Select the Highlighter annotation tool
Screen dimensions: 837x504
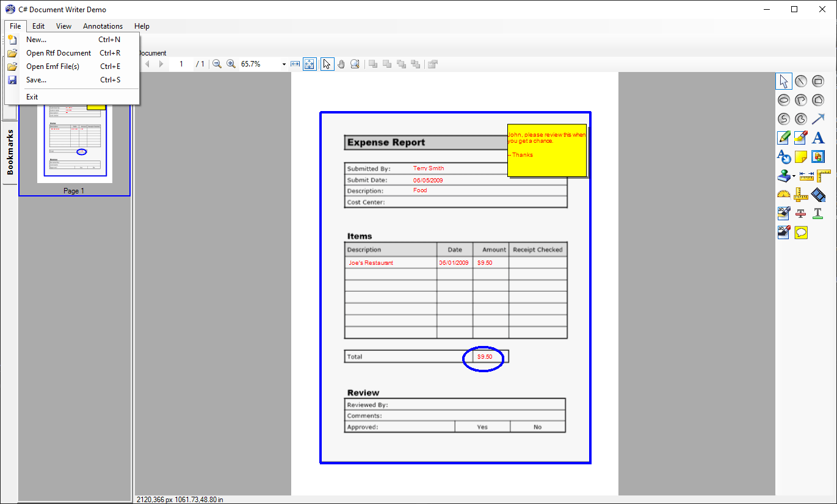pyautogui.click(x=800, y=138)
